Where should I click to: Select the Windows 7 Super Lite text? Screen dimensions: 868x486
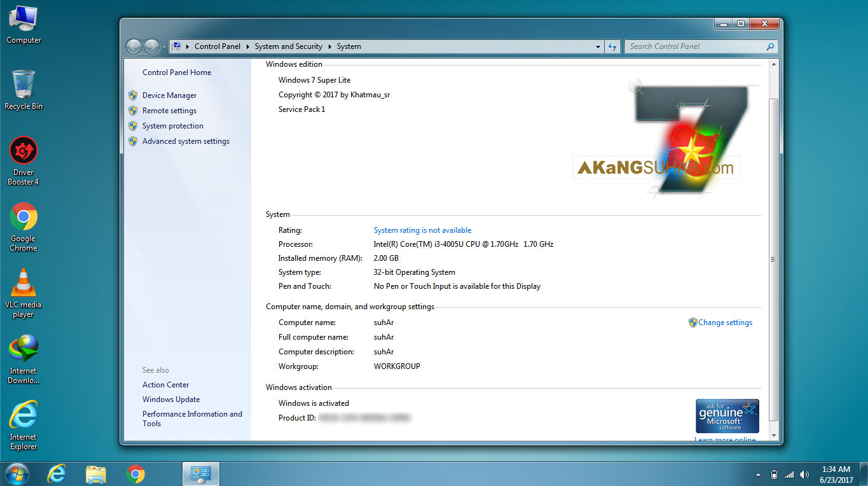(x=314, y=80)
